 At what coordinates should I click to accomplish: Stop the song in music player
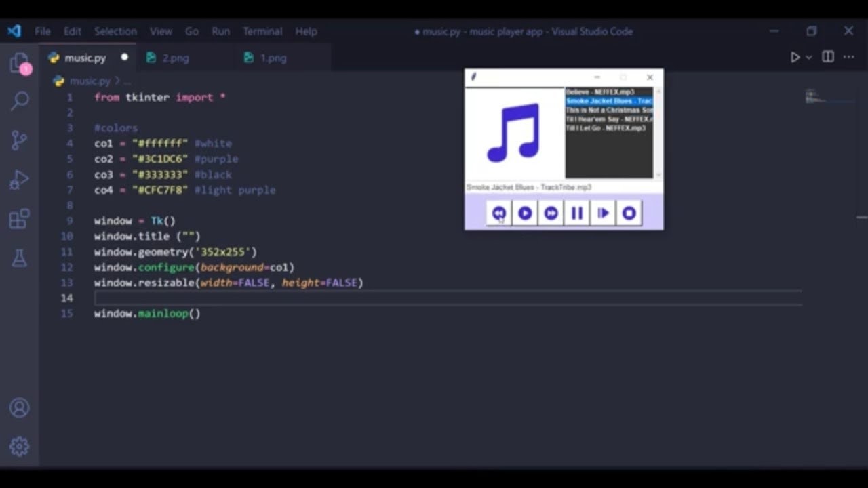click(629, 213)
